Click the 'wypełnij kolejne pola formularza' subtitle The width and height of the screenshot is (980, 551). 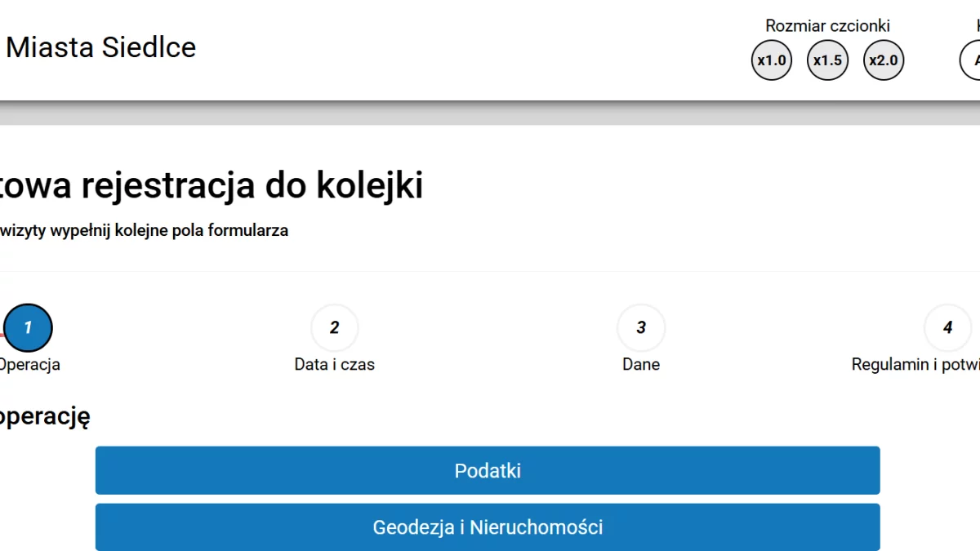tap(144, 230)
